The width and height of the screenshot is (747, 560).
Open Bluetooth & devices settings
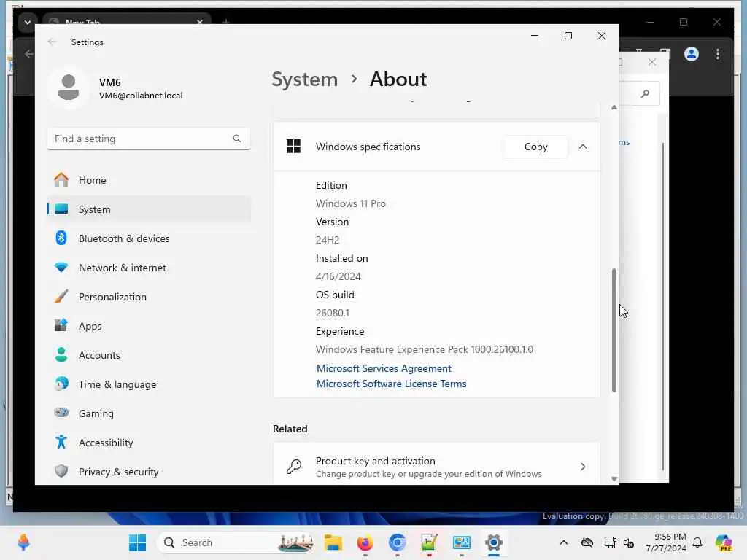pyautogui.click(x=149, y=238)
